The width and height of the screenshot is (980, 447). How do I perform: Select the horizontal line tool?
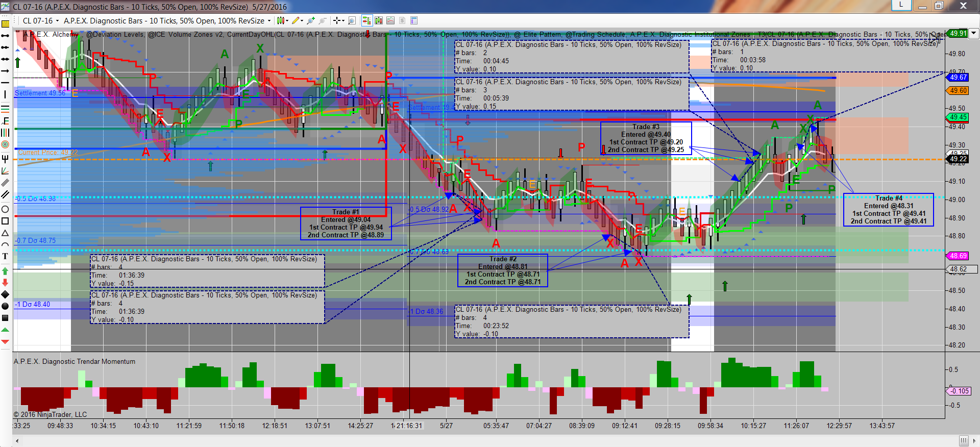(x=5, y=83)
